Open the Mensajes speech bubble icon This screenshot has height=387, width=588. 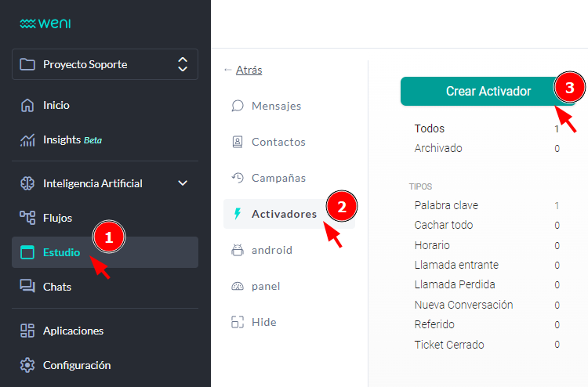(238, 106)
